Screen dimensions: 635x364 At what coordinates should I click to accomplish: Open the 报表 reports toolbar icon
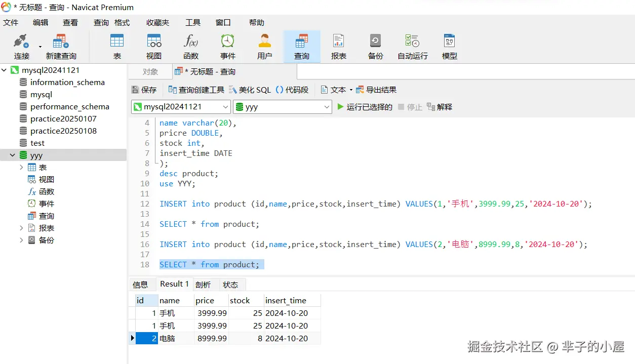pos(339,47)
